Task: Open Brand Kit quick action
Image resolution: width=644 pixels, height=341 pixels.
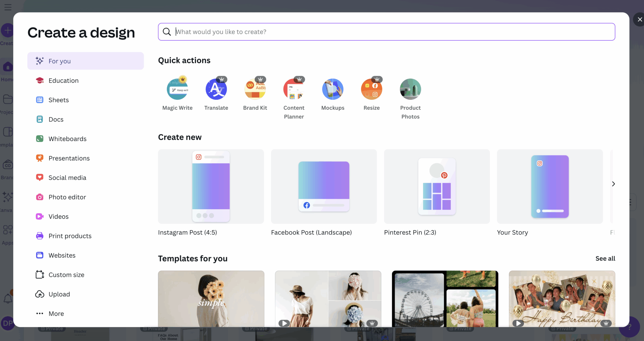Action: pos(255,94)
